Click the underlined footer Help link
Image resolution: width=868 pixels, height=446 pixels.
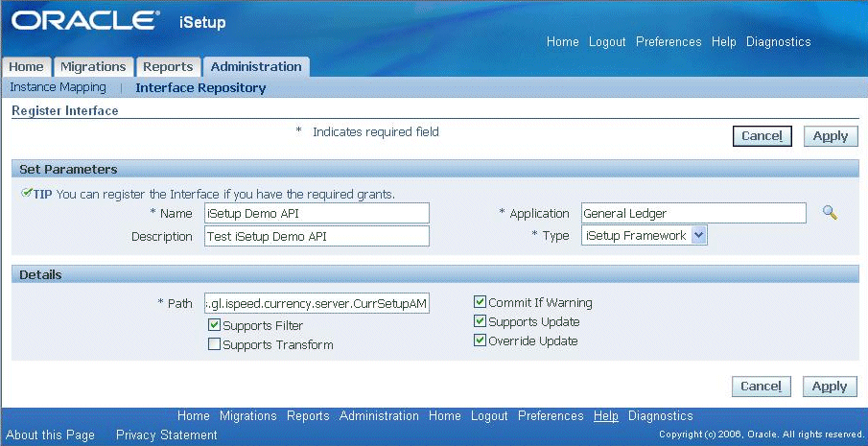click(x=606, y=415)
